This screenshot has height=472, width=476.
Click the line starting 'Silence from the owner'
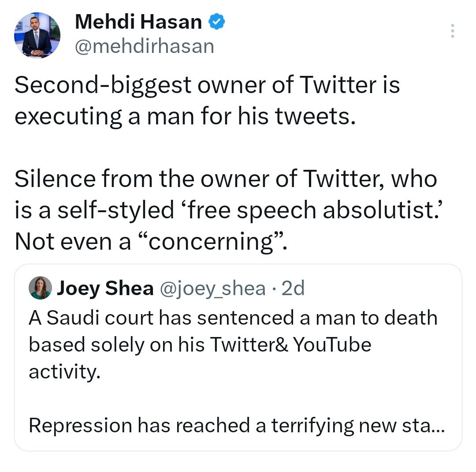(x=226, y=179)
